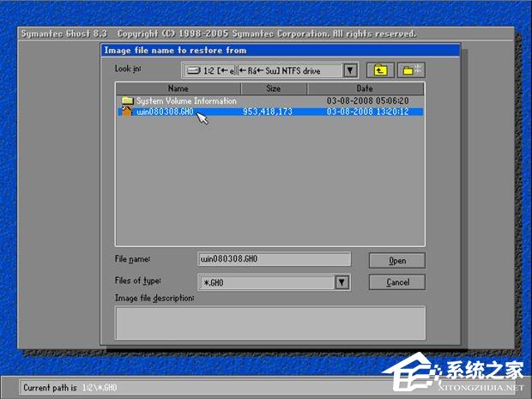Sort files by the Size column
The image size is (532, 399).
pyautogui.click(x=274, y=88)
